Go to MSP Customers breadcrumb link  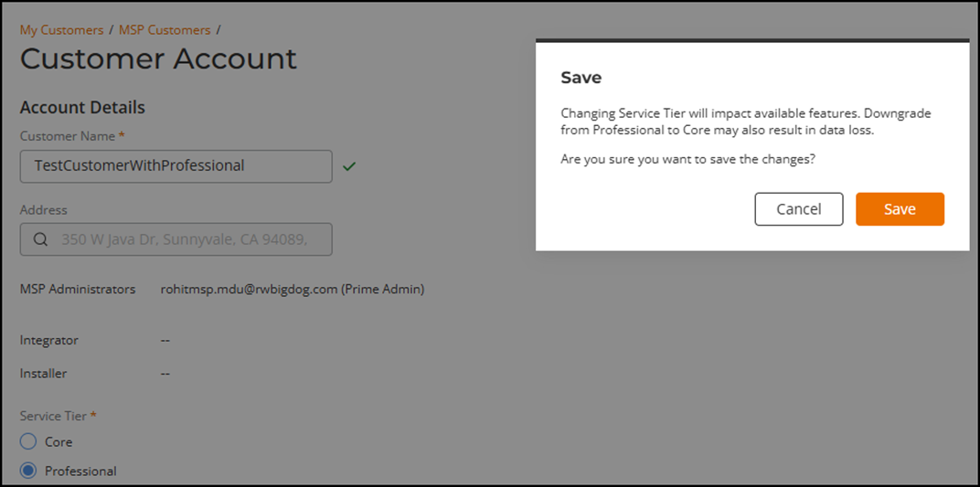tap(165, 30)
